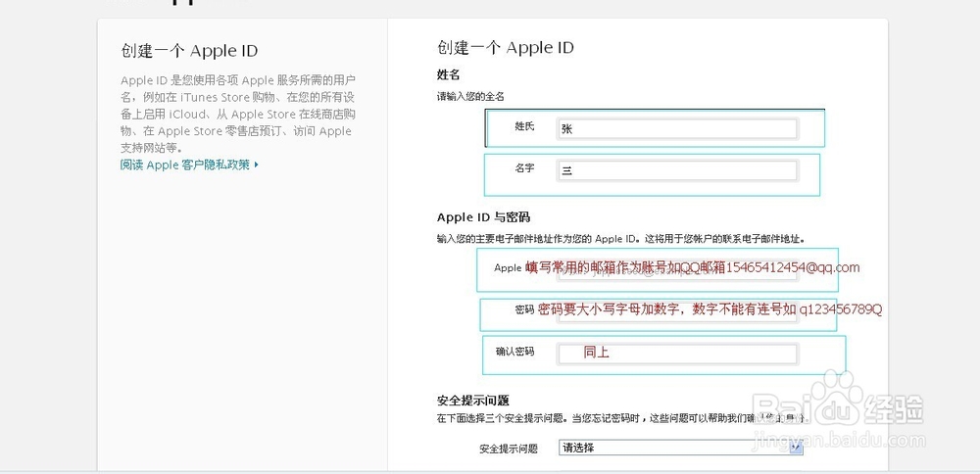Click the Apple ID email input field

click(x=677, y=271)
